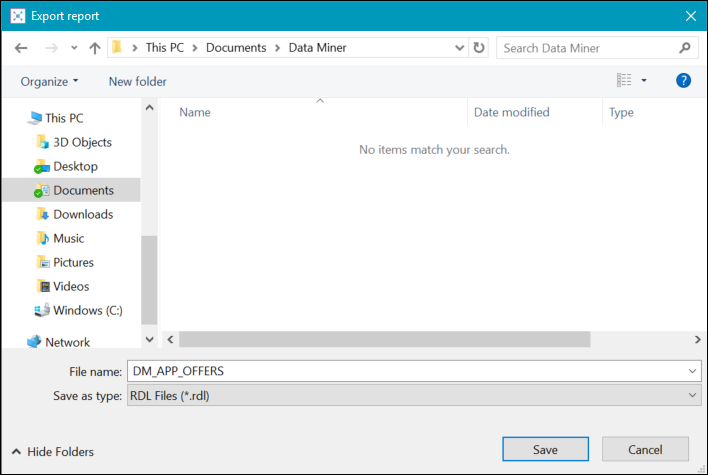Screen dimensions: 708x475
Task: Click the forward navigation arrow
Action: pyautogui.click(x=51, y=48)
